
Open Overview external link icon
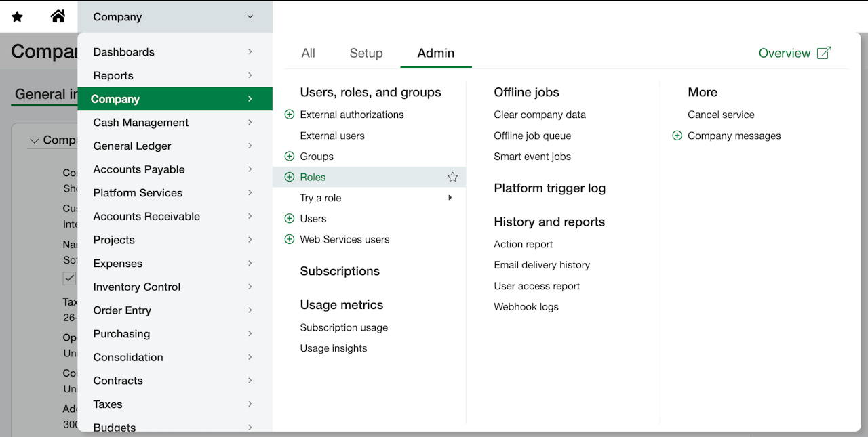824,53
